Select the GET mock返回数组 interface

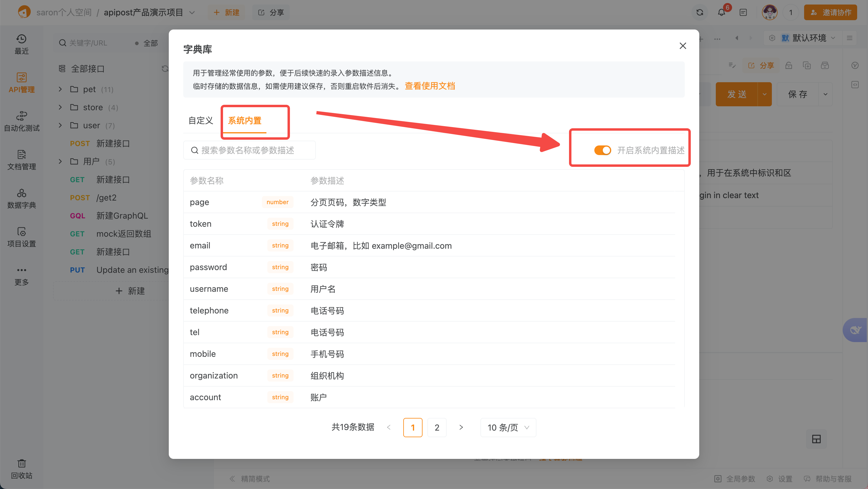coord(111,234)
